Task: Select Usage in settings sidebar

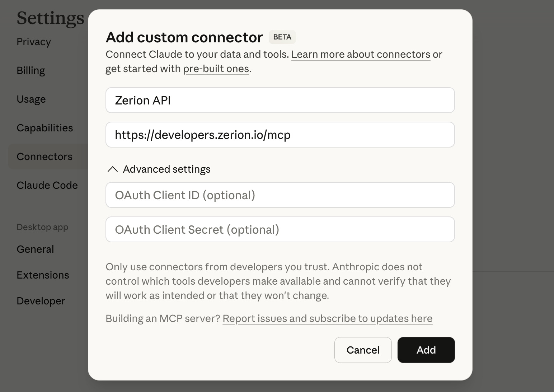Action: pos(31,99)
